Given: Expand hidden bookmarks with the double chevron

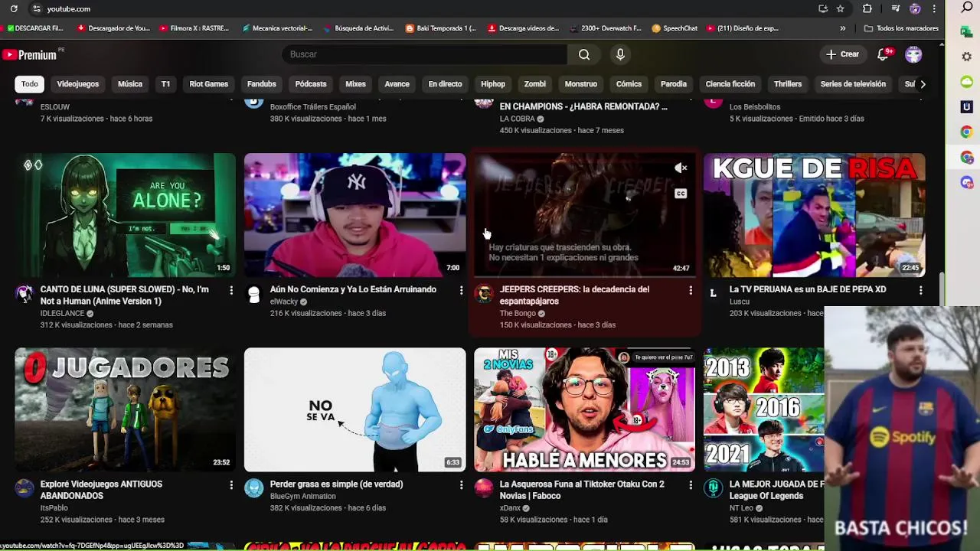Looking at the screenshot, I should point(843,28).
